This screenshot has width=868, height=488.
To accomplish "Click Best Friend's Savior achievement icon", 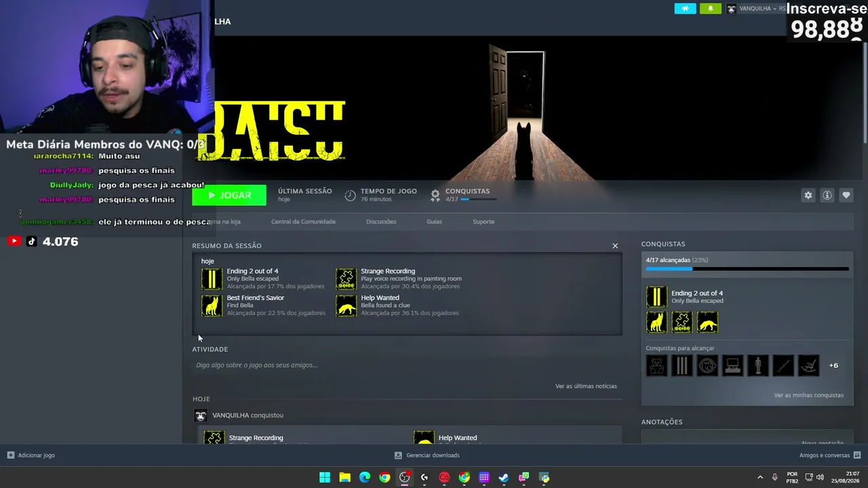I will coord(212,306).
